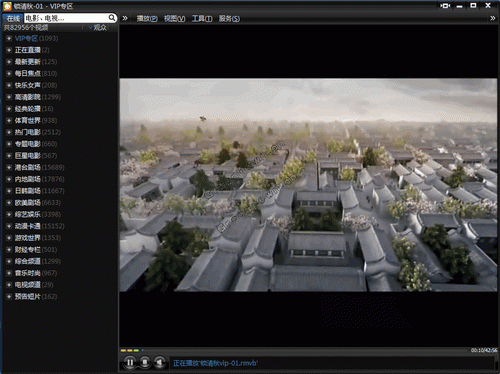Expand the 正在直播 category
Viewport: 500px width, 374px height.
coord(9,50)
